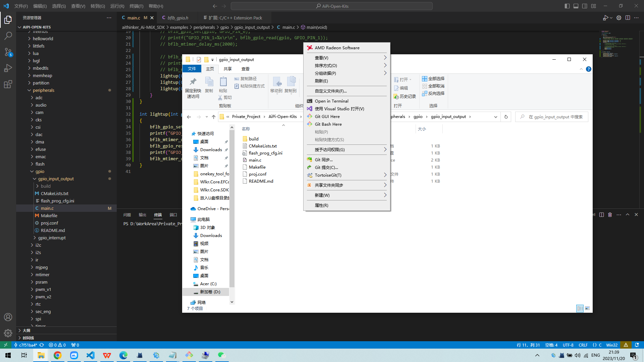Open VS Code Search sidebar icon

coord(8,36)
